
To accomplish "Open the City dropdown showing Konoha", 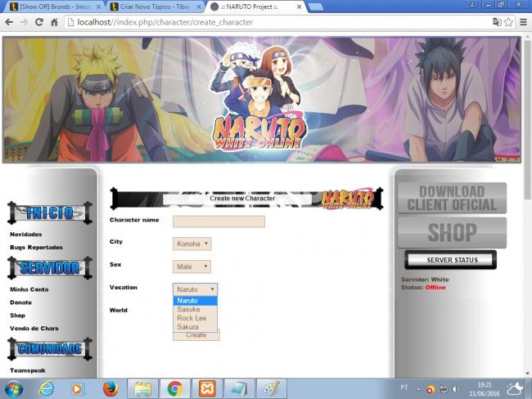I will pyautogui.click(x=192, y=244).
